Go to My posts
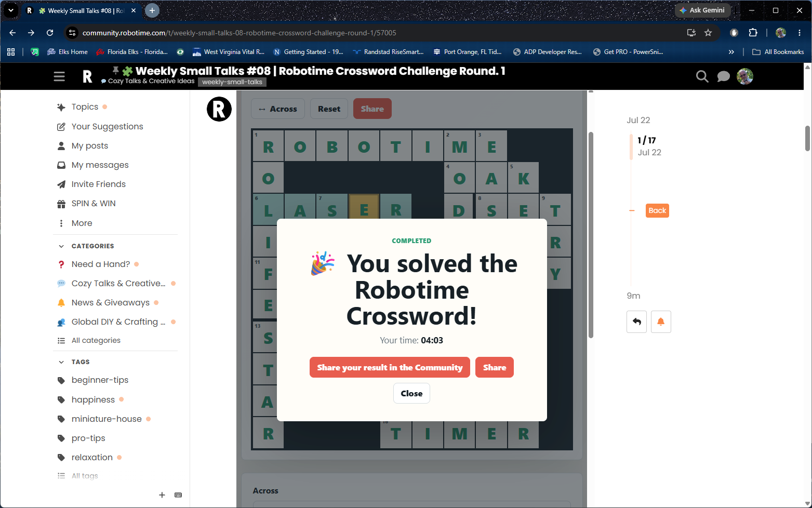The width and height of the screenshot is (812, 508). tap(90, 146)
